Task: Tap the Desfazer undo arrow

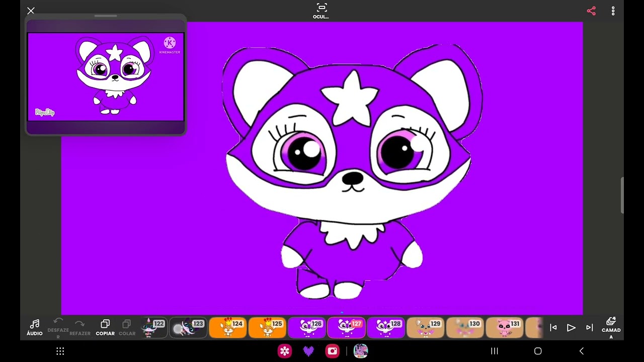Action: coord(58,327)
